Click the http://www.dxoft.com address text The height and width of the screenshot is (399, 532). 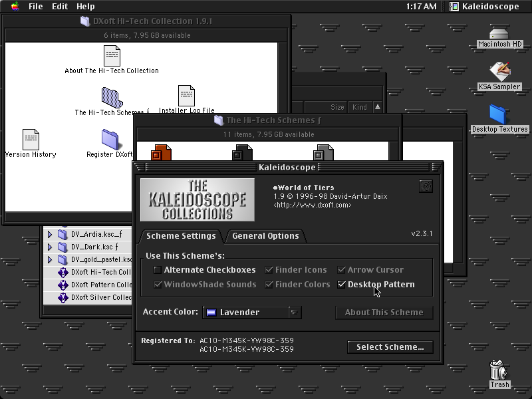click(x=313, y=205)
